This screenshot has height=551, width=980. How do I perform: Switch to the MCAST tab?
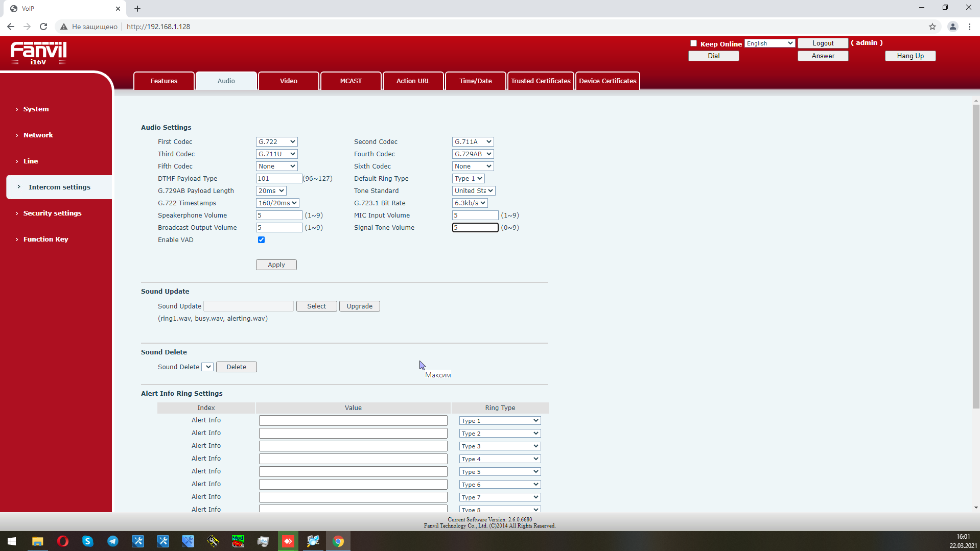tap(351, 81)
